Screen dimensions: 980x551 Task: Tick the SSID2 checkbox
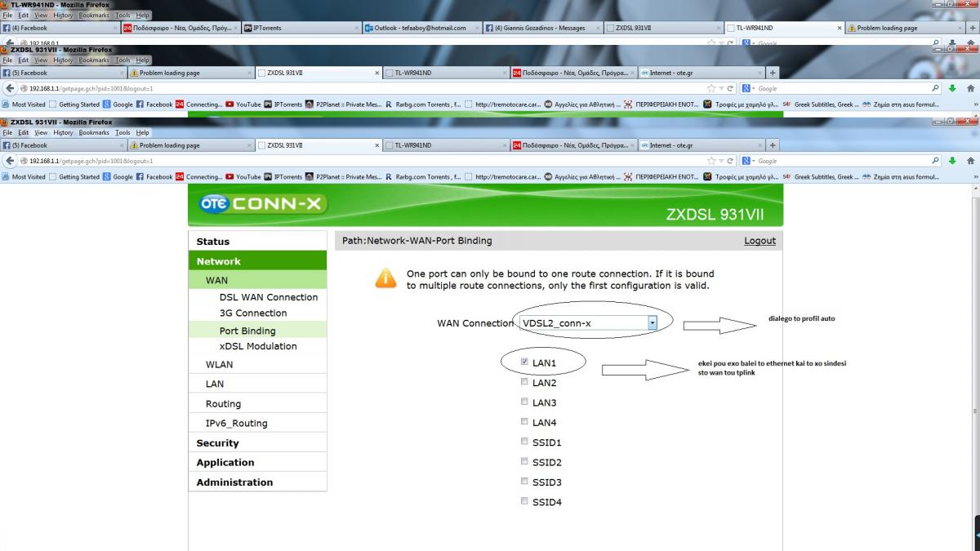pos(524,461)
